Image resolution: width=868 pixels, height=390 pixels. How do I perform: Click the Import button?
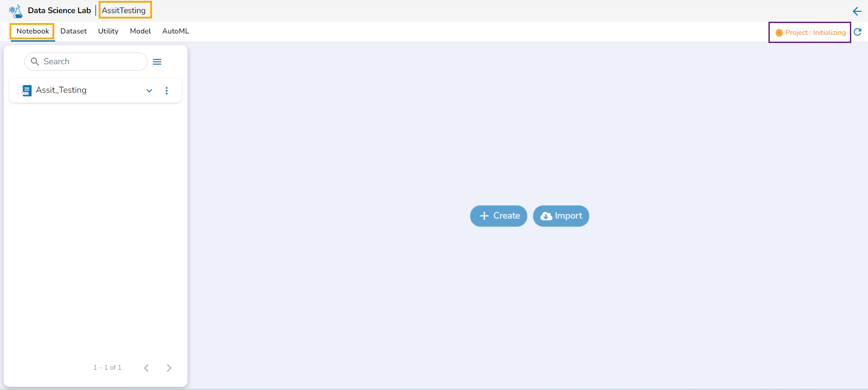tap(561, 216)
